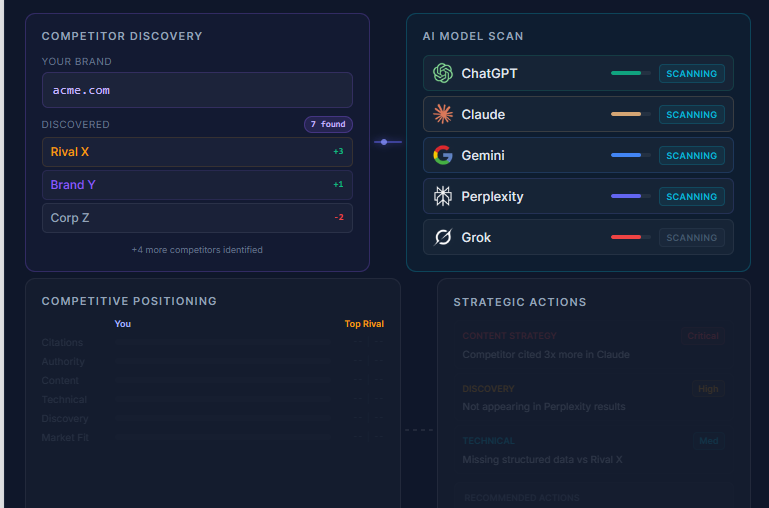Click the You column label
The height and width of the screenshot is (508, 769).
[123, 324]
